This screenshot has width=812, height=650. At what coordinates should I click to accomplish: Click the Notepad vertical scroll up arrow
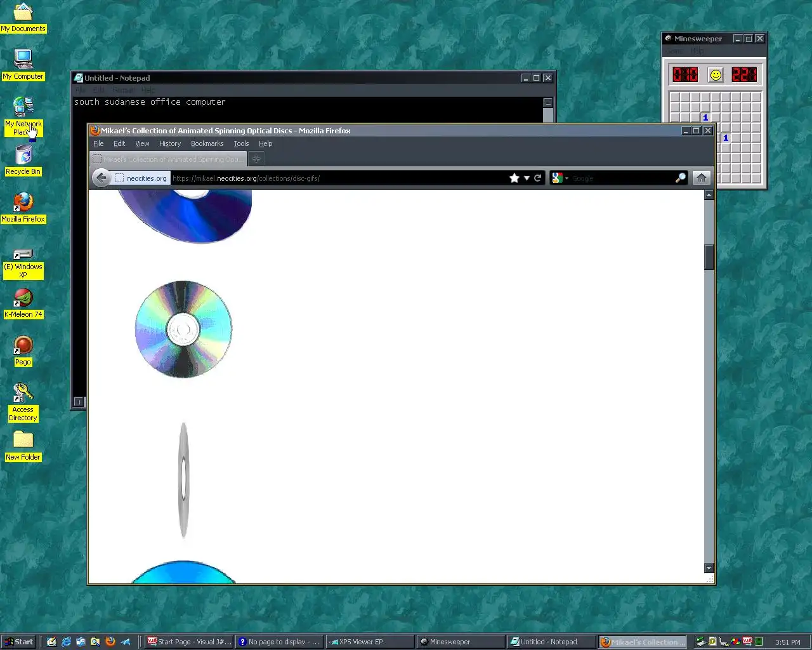pos(548,102)
